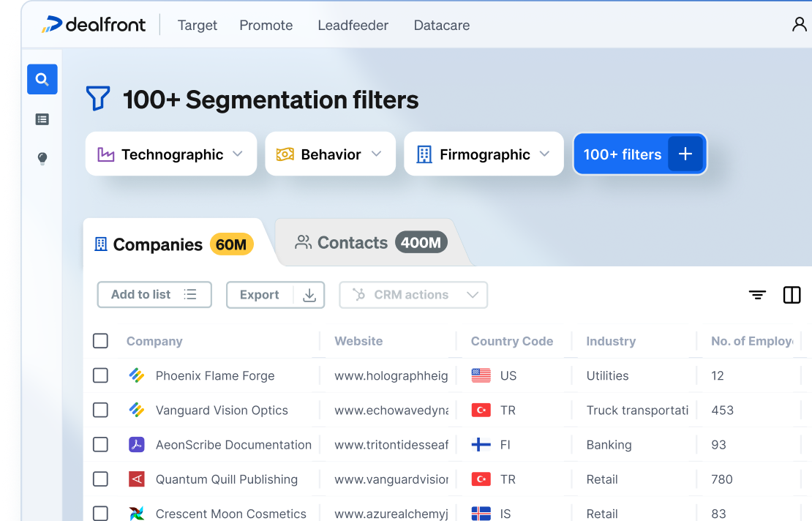Open the www.echowavedyna website cell
Viewport: 812px width, 521px height.
(x=391, y=411)
